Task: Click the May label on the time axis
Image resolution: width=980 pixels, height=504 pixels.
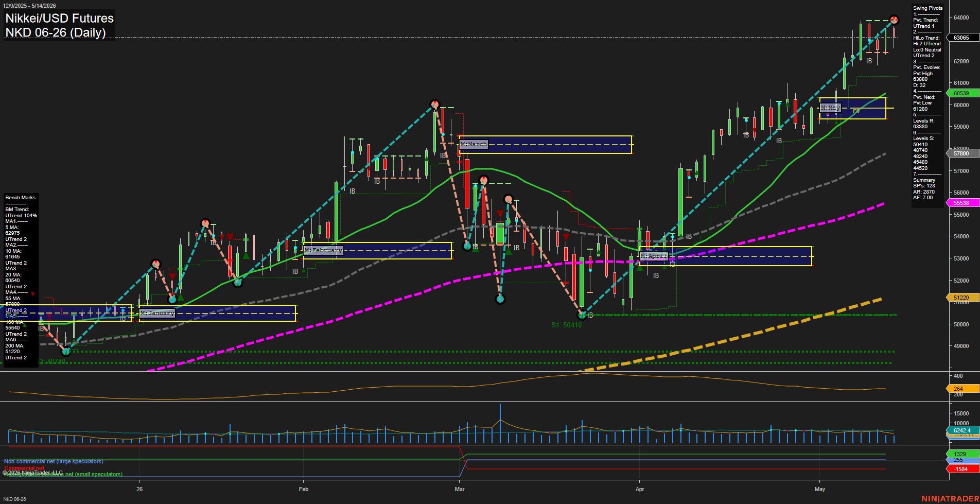Action: click(x=820, y=489)
